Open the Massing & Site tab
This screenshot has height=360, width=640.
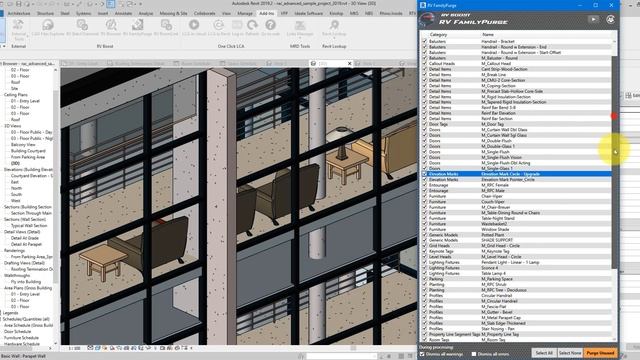point(173,13)
